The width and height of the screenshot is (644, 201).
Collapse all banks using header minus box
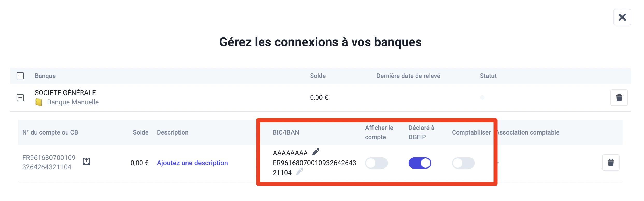point(20,76)
